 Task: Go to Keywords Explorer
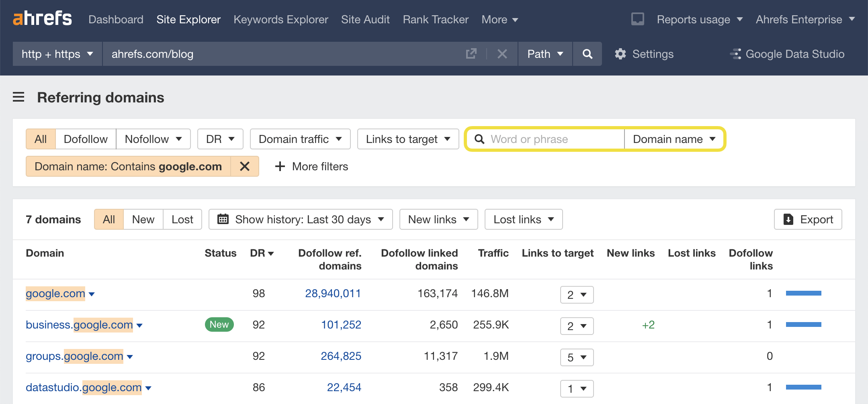280,19
